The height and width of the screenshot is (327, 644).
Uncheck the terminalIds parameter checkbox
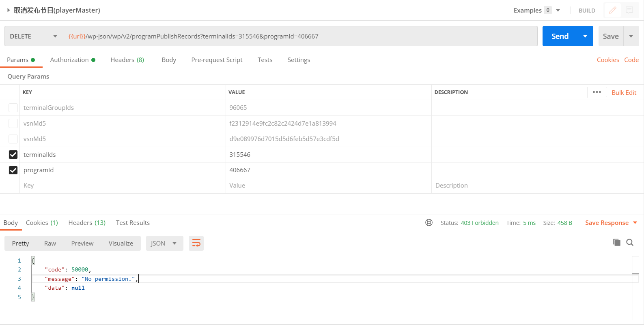click(x=13, y=154)
